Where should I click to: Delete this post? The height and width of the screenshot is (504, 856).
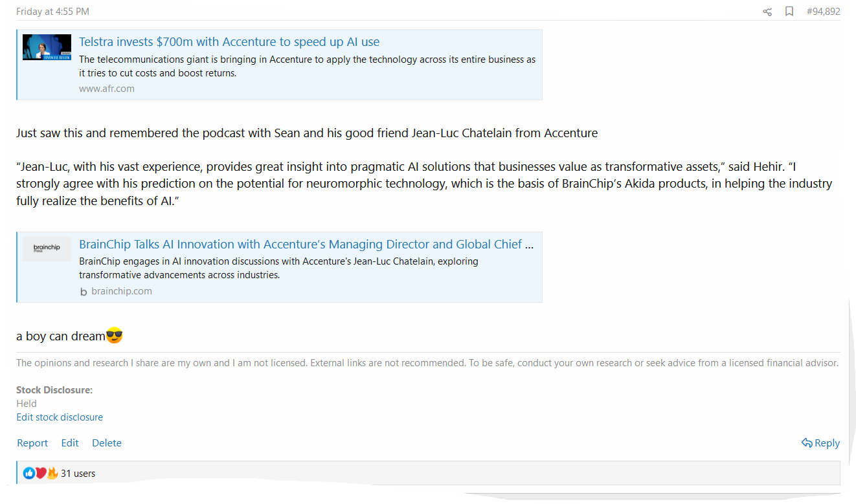[107, 443]
